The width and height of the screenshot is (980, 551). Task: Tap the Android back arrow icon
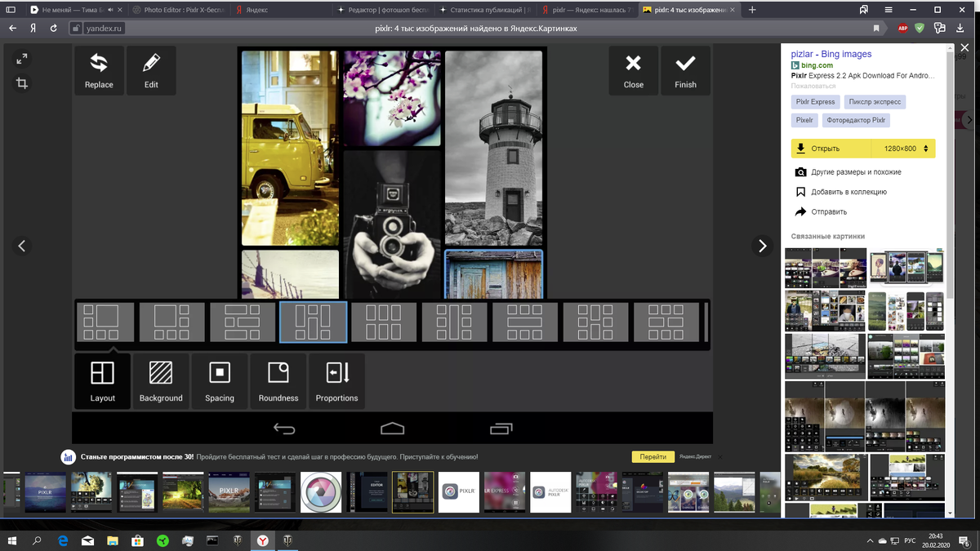284,429
